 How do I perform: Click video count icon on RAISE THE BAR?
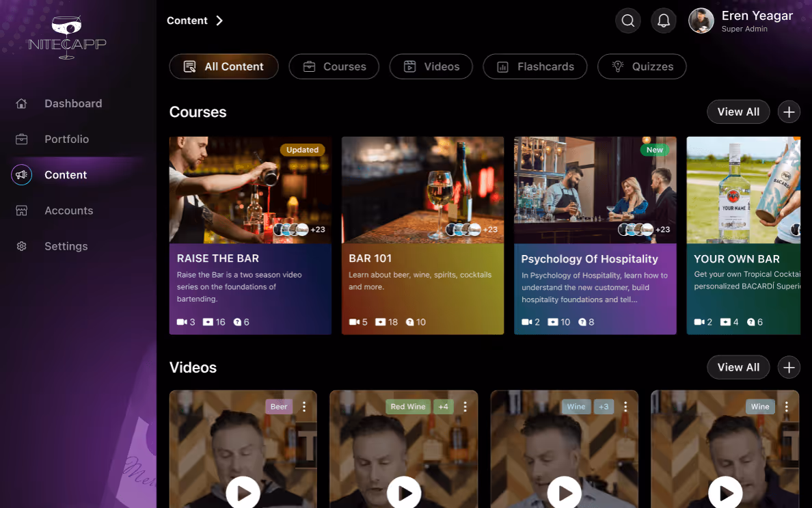tap(182, 322)
